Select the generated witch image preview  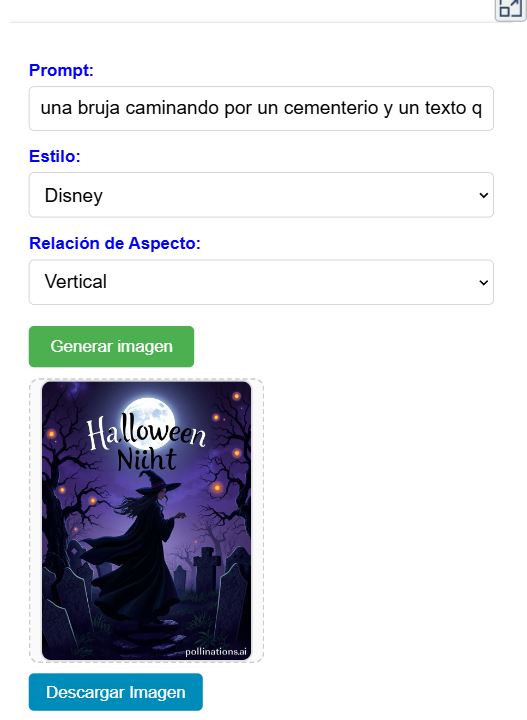pos(146,521)
